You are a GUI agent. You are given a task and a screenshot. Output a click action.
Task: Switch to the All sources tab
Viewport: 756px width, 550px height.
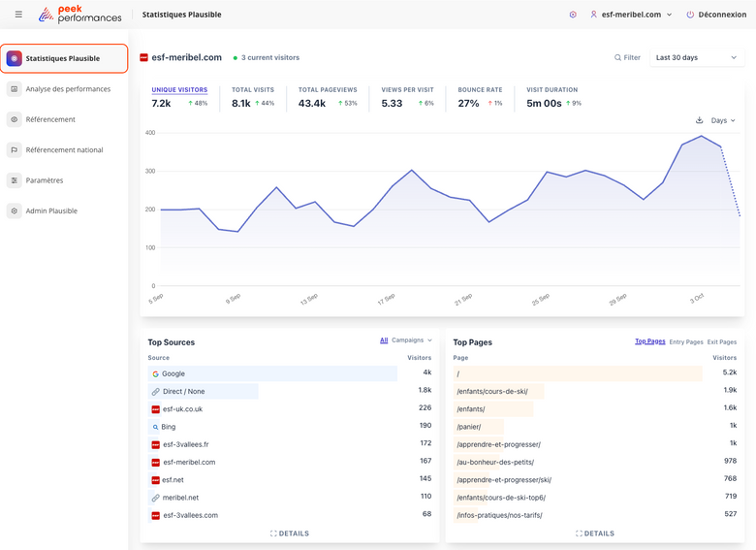384,340
